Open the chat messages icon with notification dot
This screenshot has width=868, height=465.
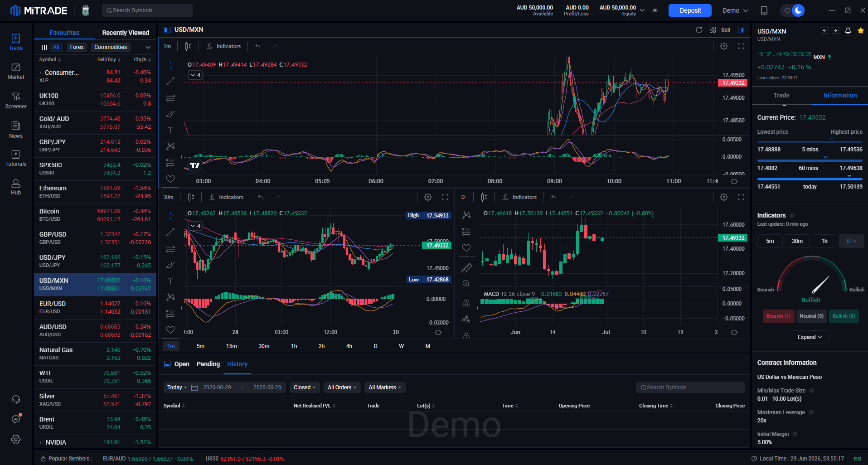[16, 419]
